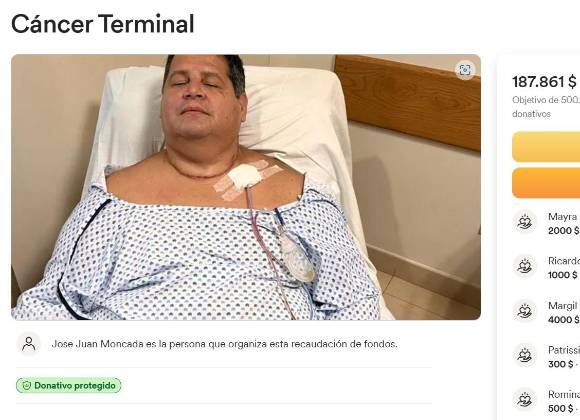Click the image expand icon on photo

click(x=465, y=70)
